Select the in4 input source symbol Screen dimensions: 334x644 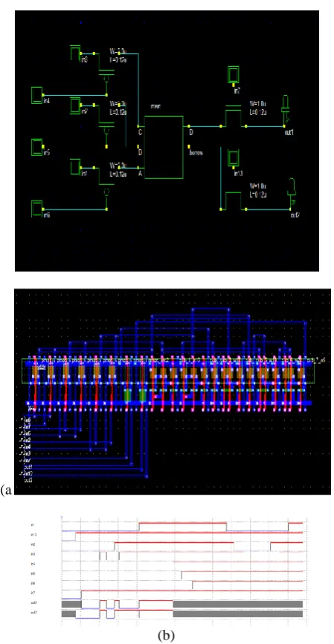coord(38,95)
